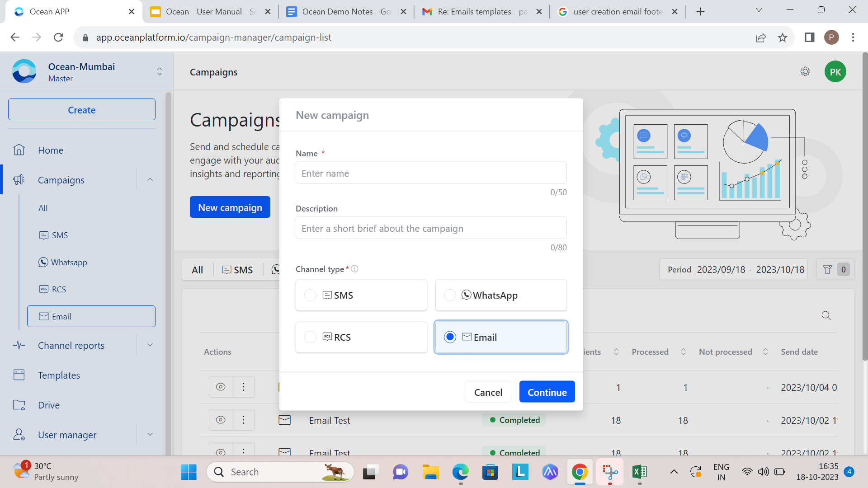The height and width of the screenshot is (488, 868).
Task: Bookmark this page with star icon
Action: (x=783, y=38)
